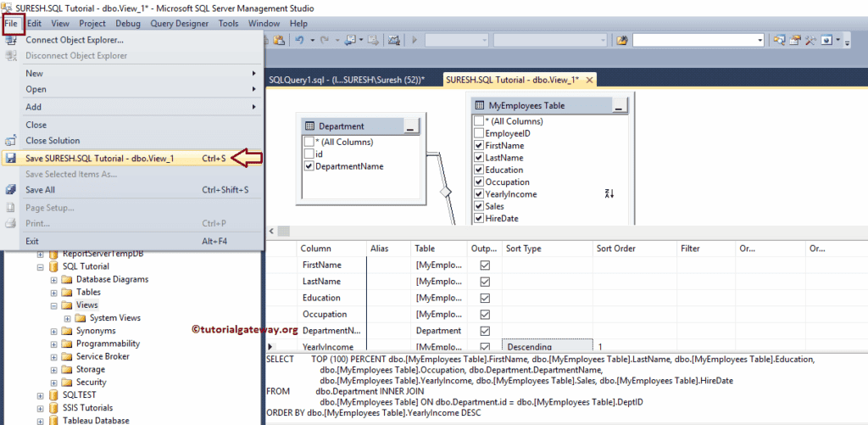Image resolution: width=868 pixels, height=425 pixels.
Task: Click the magnifier window icon after the Find box
Action: (x=780, y=40)
